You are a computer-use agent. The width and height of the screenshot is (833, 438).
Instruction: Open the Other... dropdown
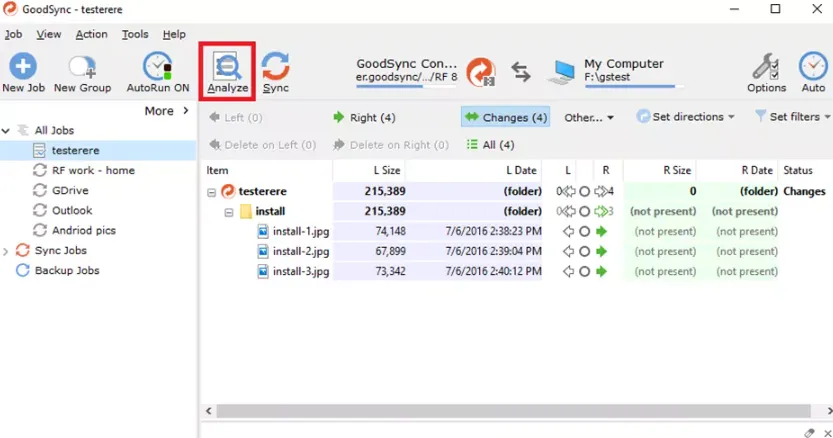tap(589, 117)
